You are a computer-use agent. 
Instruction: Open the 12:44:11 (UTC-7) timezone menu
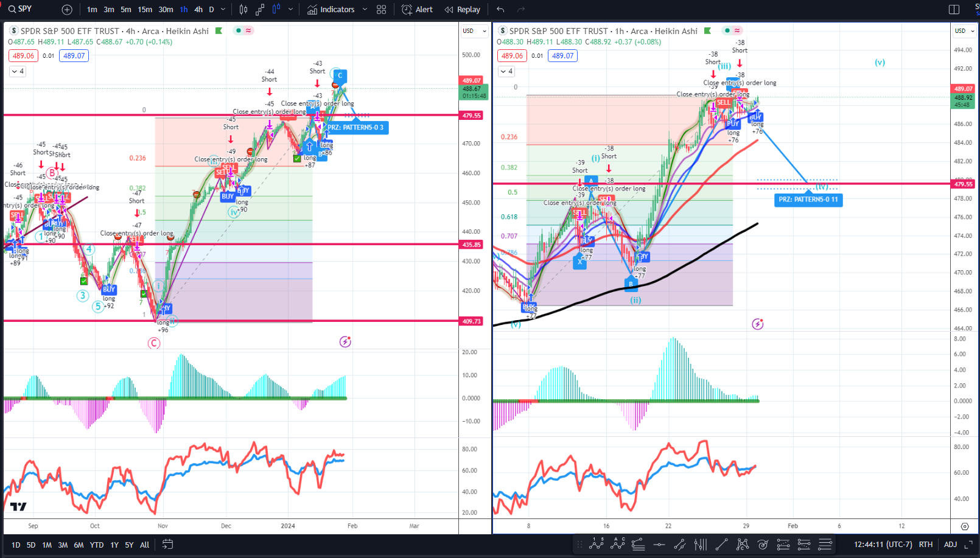click(883, 544)
